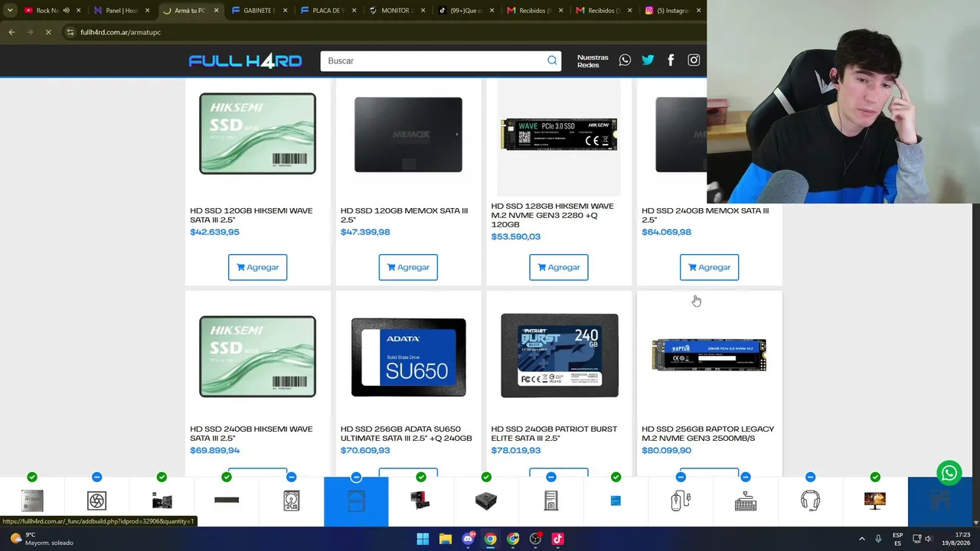Switch to the (99+) TikTok tab
The width and height of the screenshot is (980, 551).
pyautogui.click(x=465, y=11)
